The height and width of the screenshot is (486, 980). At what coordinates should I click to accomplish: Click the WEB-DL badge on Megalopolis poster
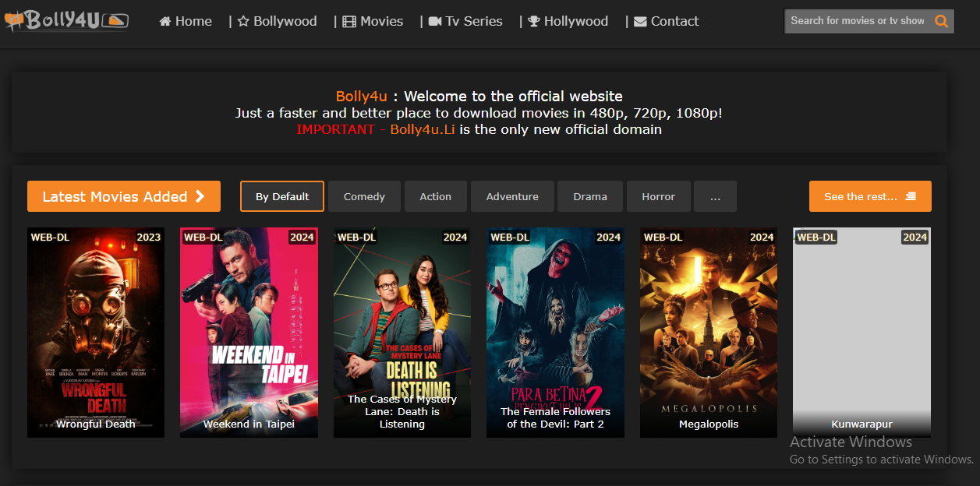(663, 237)
